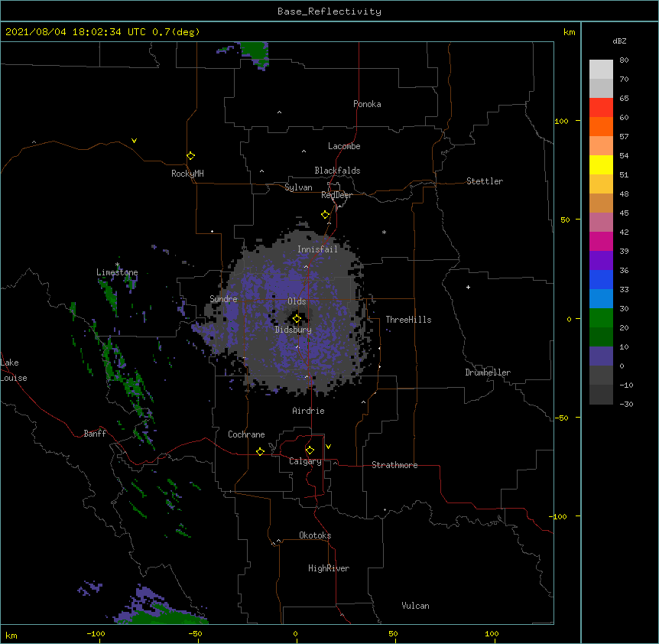Click the -50 tick label on bottom axis
Screen dimensions: 659x644
(x=195, y=633)
